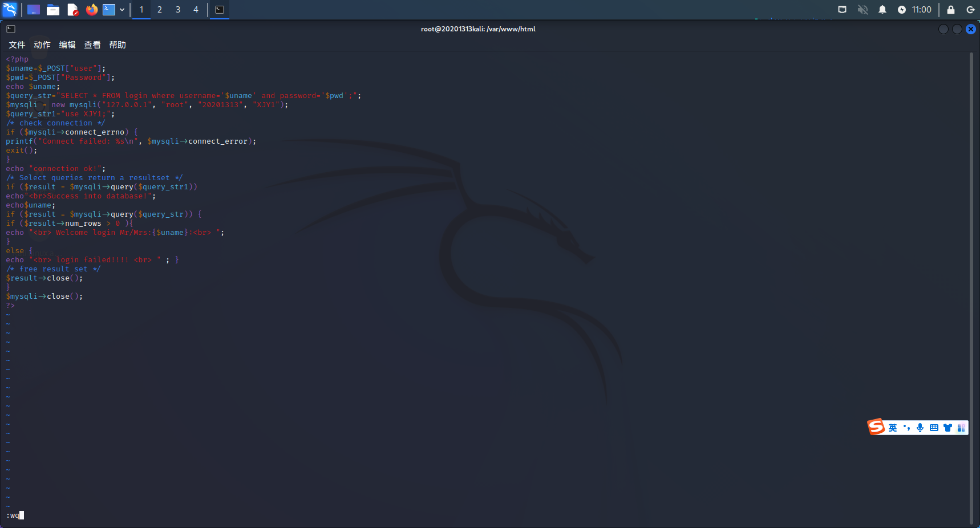Click the '/* free result set */' comment

(54, 269)
